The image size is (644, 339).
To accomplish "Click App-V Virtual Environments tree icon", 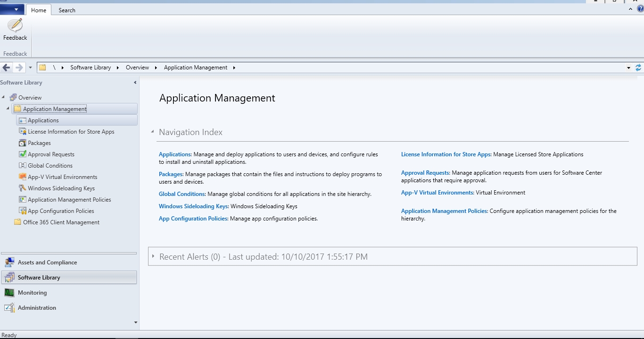I will (x=22, y=177).
